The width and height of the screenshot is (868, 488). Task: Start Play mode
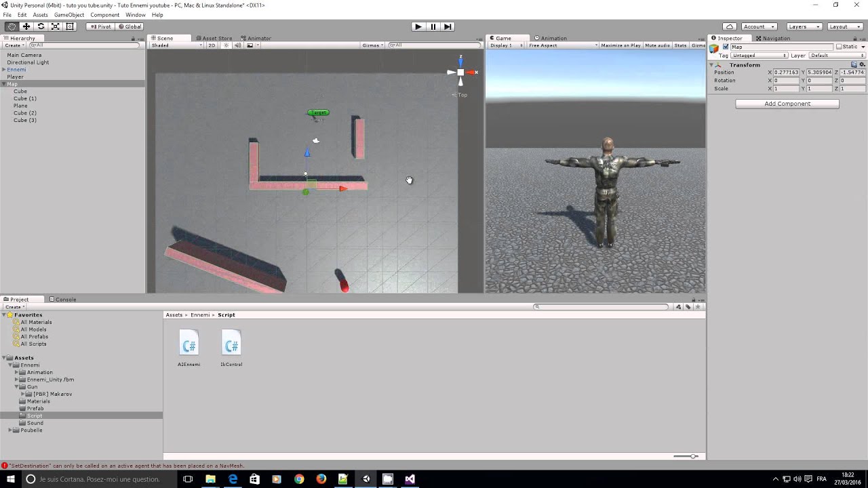tap(418, 26)
